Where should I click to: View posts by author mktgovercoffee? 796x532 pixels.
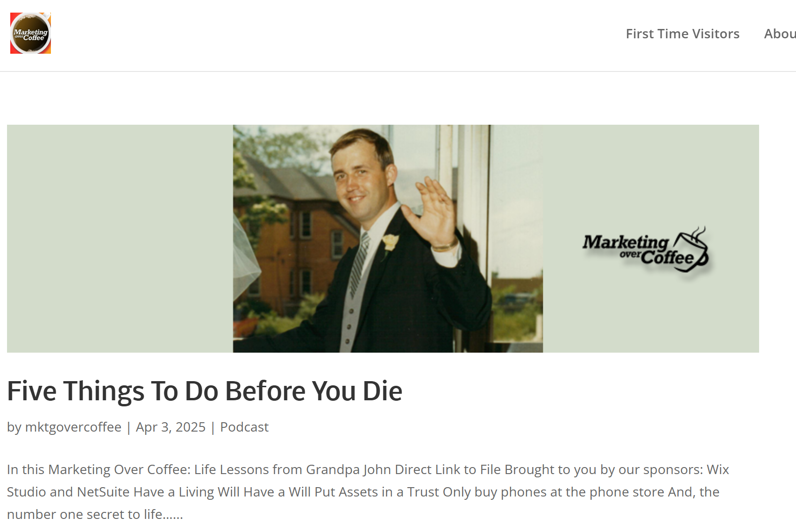pos(73,427)
